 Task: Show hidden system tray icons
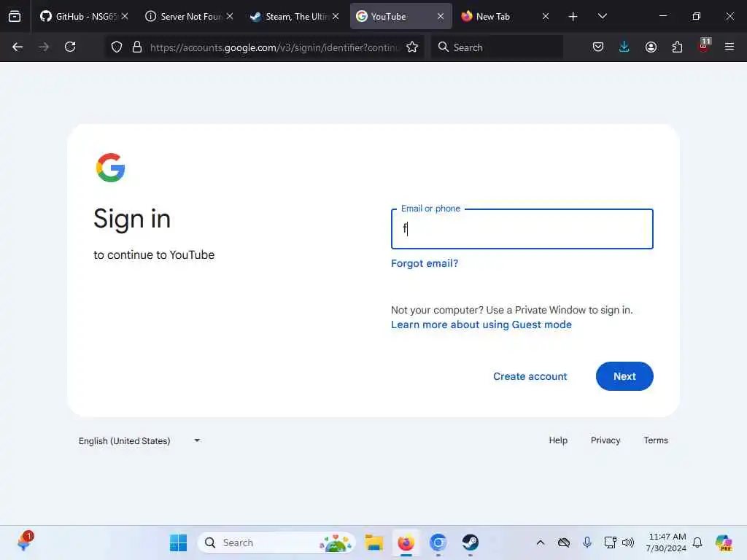[x=541, y=542]
